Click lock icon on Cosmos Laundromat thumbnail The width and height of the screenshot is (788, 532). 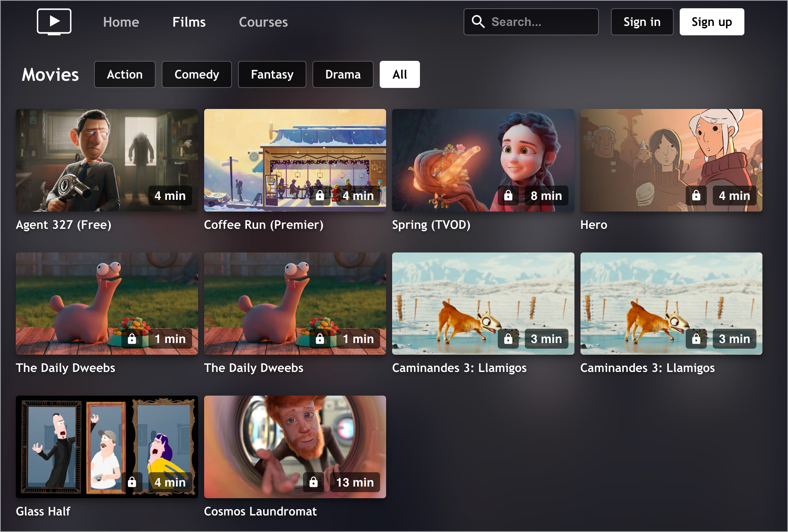[314, 482]
